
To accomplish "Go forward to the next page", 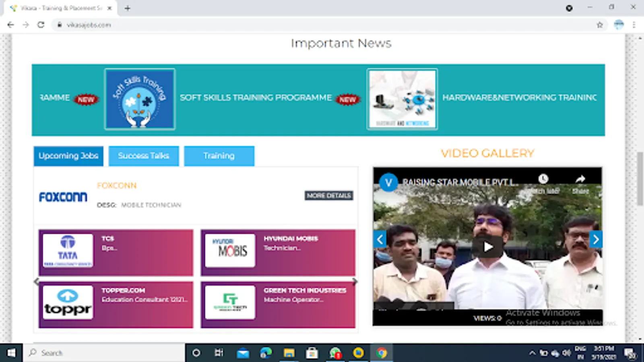I will click(x=26, y=25).
